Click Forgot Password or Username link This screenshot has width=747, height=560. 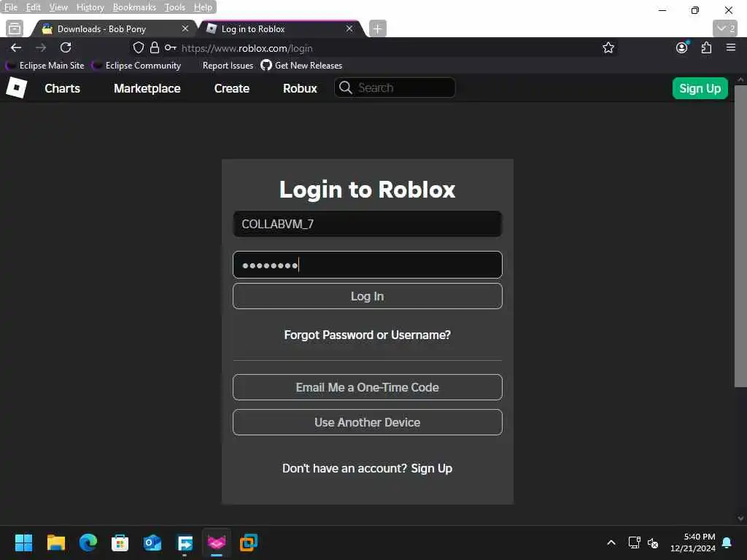[368, 335]
